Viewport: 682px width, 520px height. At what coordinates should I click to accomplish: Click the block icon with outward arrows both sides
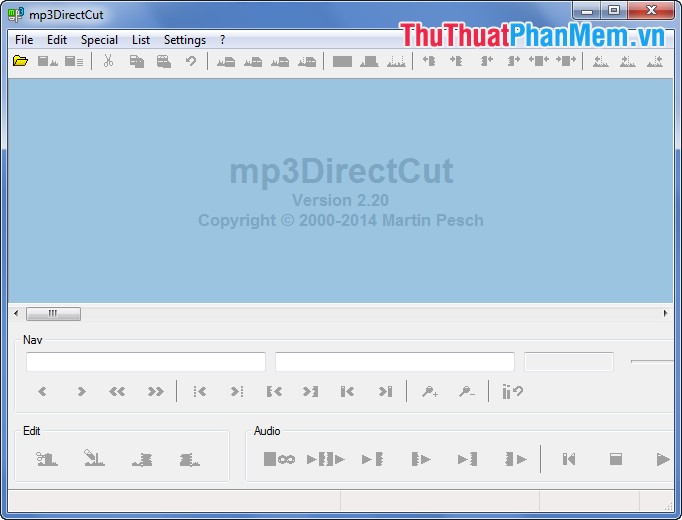539,61
